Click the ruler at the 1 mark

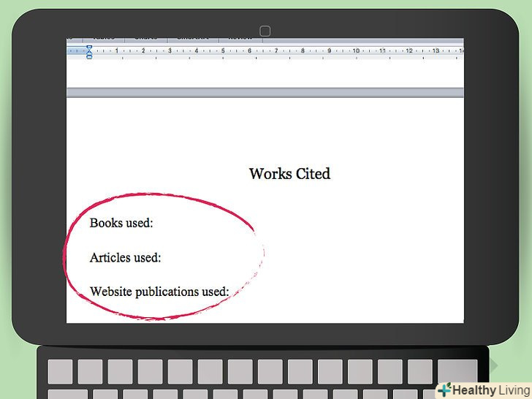(x=116, y=51)
